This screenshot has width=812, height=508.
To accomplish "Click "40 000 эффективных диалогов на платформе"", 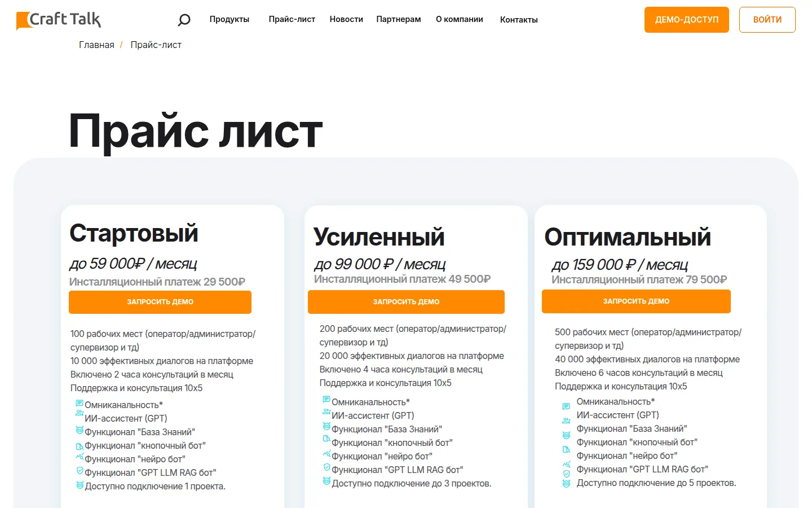I will (x=647, y=359).
